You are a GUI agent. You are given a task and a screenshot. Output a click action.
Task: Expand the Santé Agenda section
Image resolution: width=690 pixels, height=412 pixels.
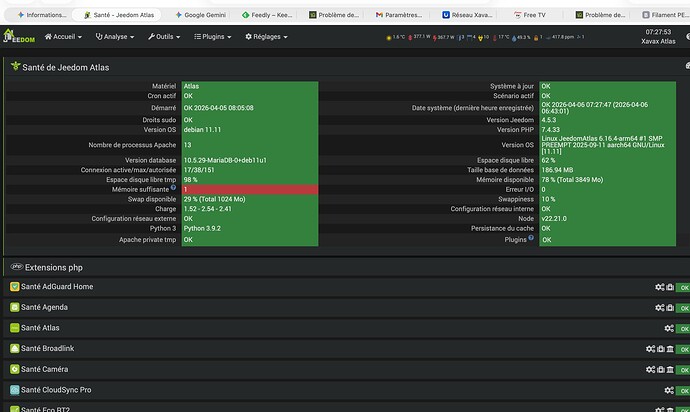pos(44,307)
